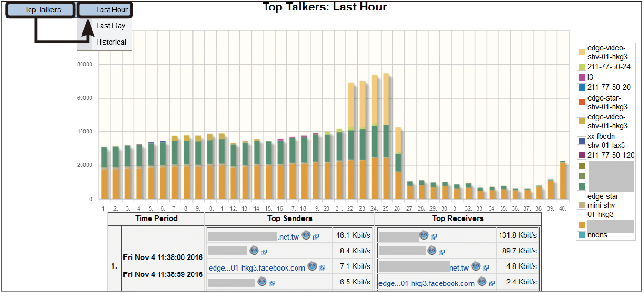Screen dimensions: 644x293
Task: Click external-link icon in the 7.1 Kbit/s sender row
Action: click(322, 268)
